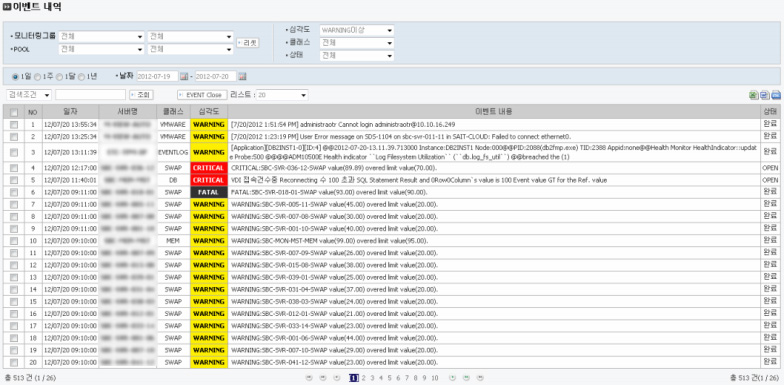Check the box for CRITICAL SWAP row 4
Screen dimensions: 784x385
click(14, 168)
